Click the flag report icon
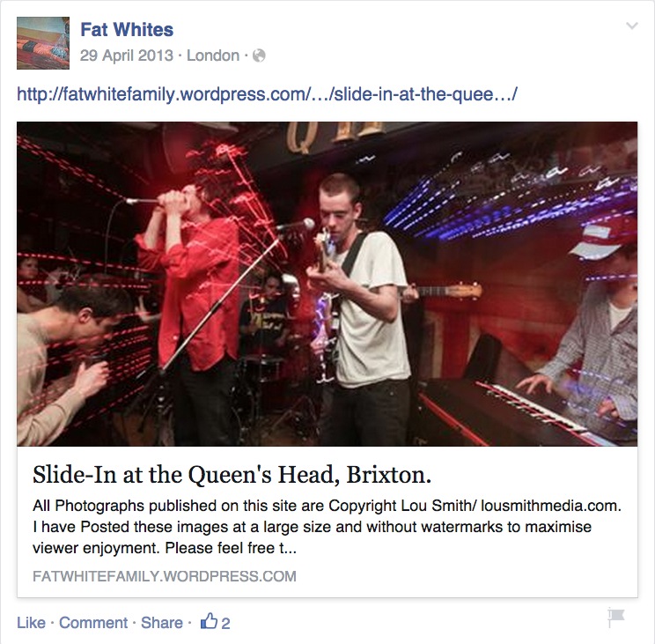Screen dimensions: 655x644 tap(615, 618)
